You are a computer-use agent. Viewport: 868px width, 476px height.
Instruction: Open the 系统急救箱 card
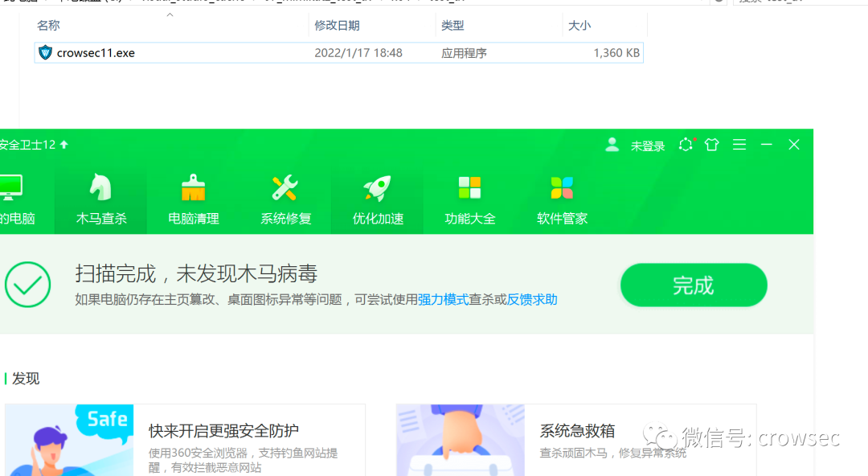(576, 440)
